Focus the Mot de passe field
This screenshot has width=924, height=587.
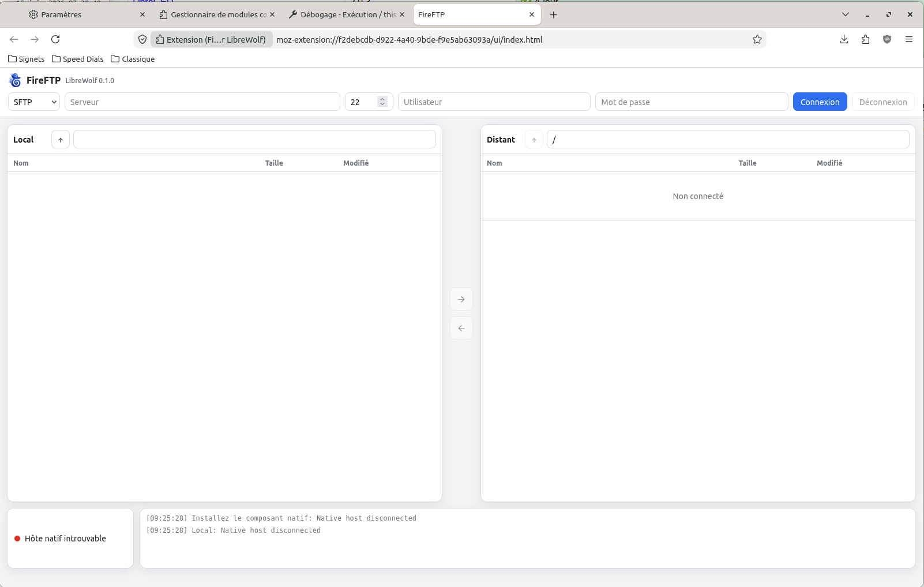(x=692, y=102)
